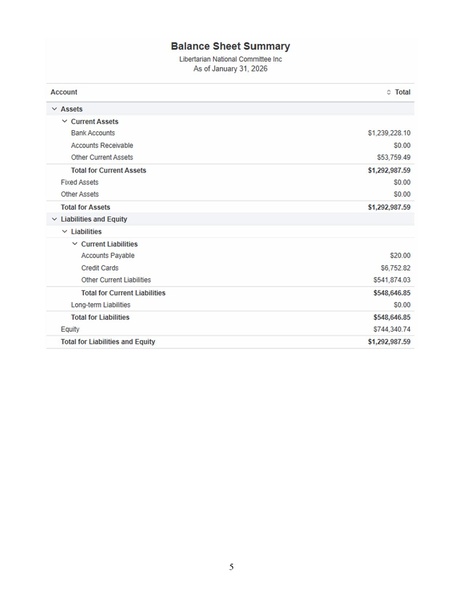The height and width of the screenshot is (599, 463).
Task: Select the Accounts Payable row label
Action: pos(108,256)
